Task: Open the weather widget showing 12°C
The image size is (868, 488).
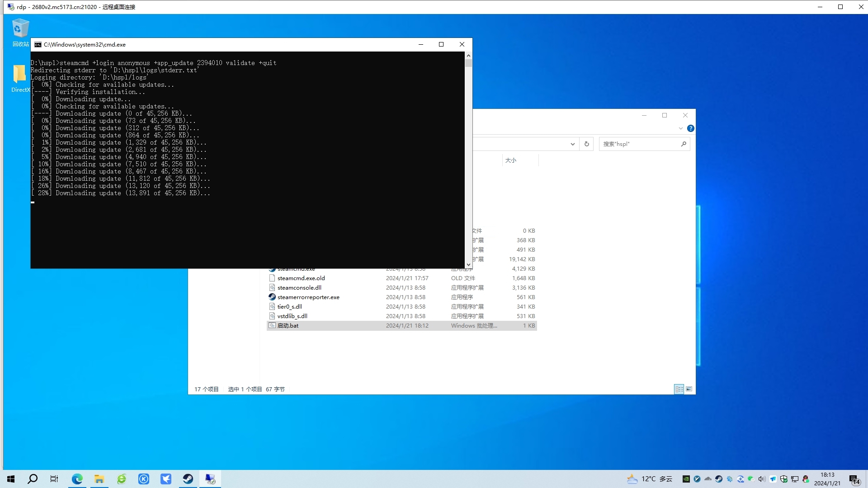Action: coord(650,479)
